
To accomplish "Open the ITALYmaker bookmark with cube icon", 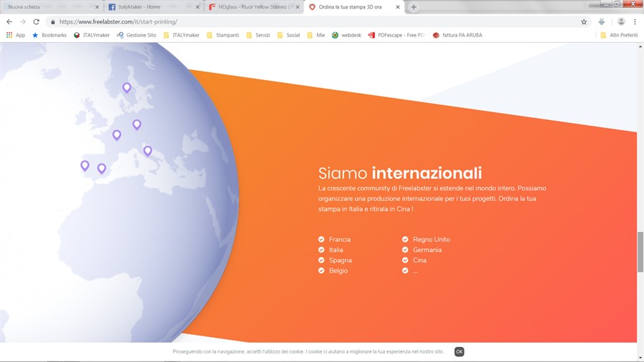I will [x=92, y=35].
